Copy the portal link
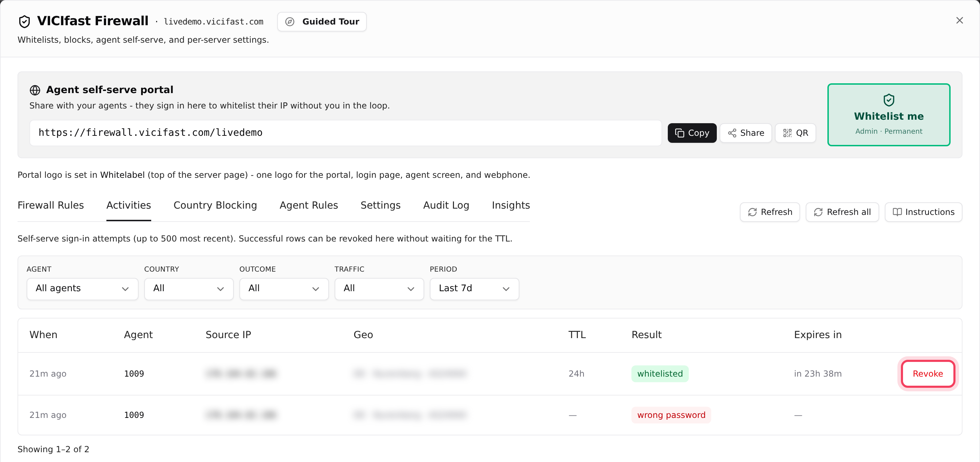Screen dimensions: 980x462 pyautogui.click(x=692, y=133)
